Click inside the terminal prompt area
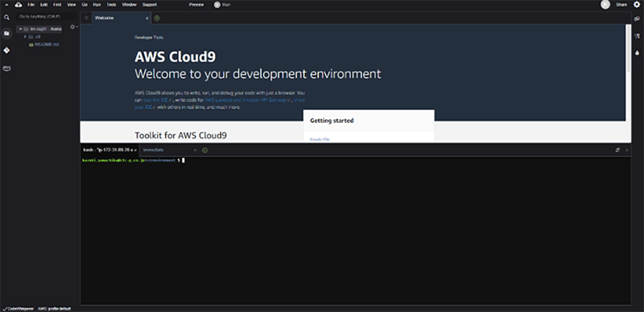This screenshot has height=312, width=644. 356,230
